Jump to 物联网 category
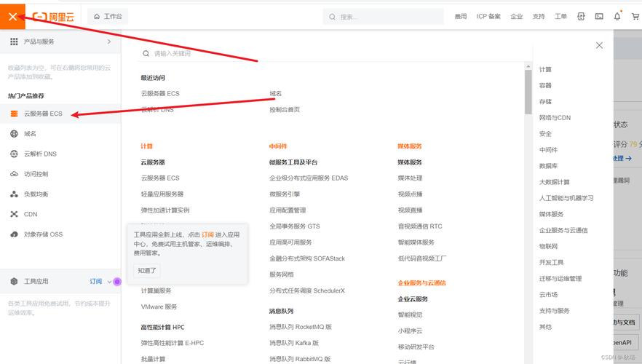The width and height of the screenshot is (642, 364). click(548, 246)
